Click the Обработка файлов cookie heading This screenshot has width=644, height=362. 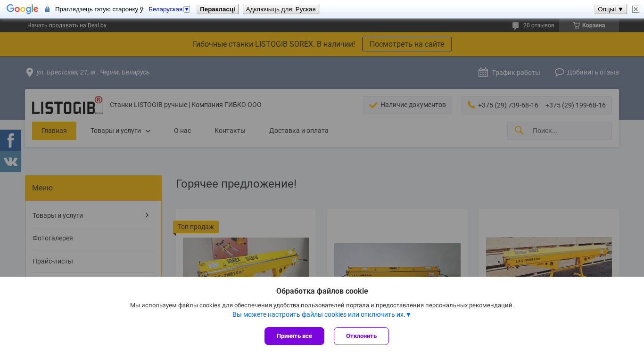[322, 291]
